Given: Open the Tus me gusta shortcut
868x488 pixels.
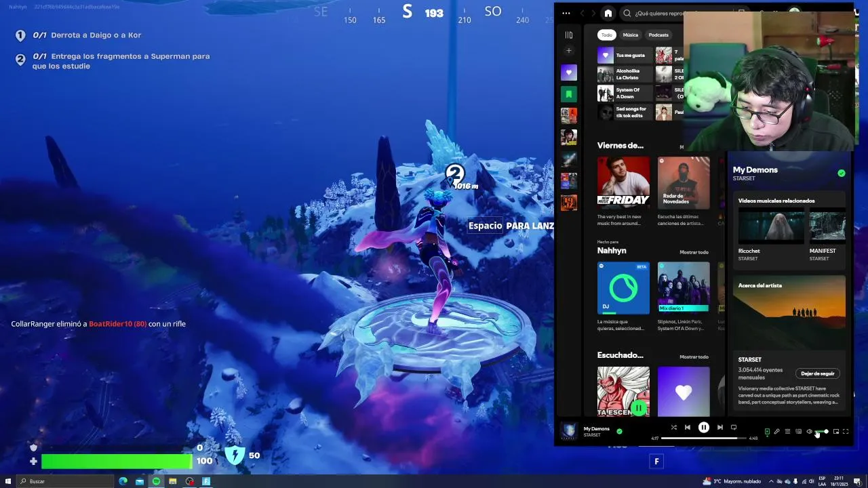Looking at the screenshot, I should coord(625,55).
